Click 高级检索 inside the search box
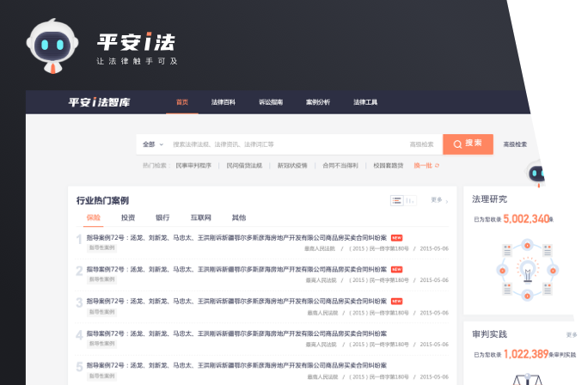The width and height of the screenshot is (588, 385). coord(421,144)
